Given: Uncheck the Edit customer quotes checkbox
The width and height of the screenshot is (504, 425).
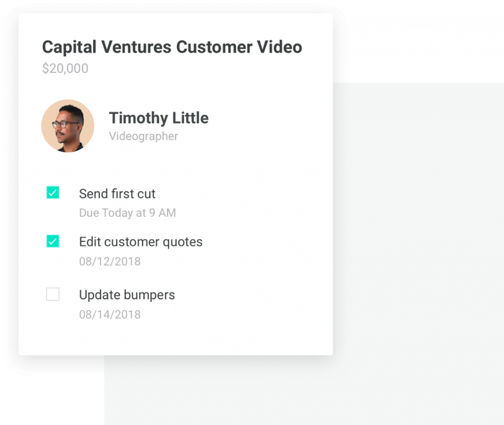Looking at the screenshot, I should pos(53,241).
